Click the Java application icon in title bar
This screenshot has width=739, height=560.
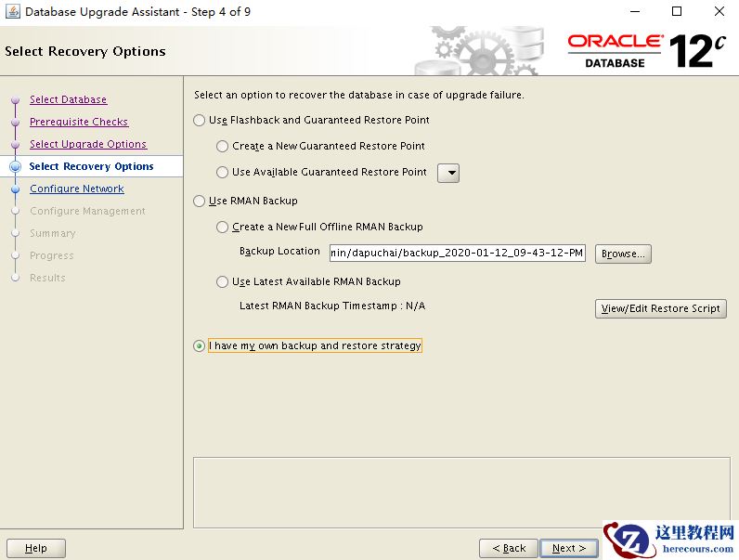[12, 11]
